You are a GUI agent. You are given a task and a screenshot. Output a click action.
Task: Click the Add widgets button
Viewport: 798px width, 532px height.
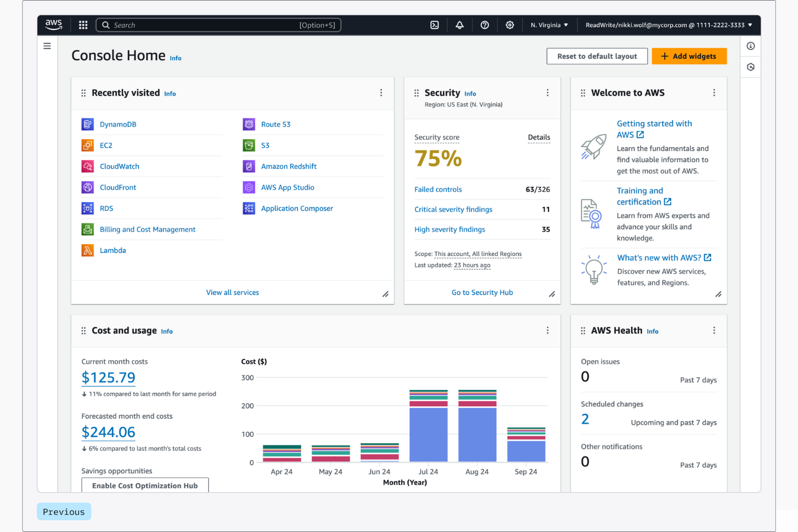(689, 56)
